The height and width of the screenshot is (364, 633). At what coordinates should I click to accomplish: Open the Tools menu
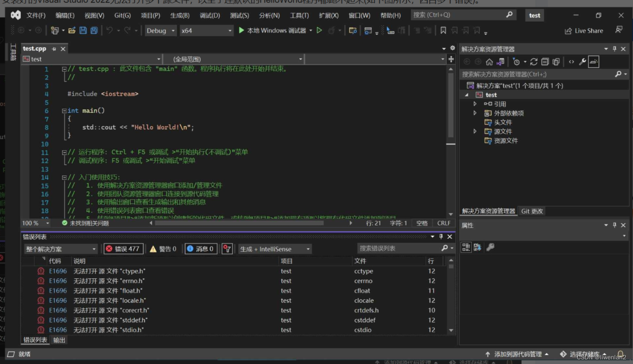click(299, 15)
